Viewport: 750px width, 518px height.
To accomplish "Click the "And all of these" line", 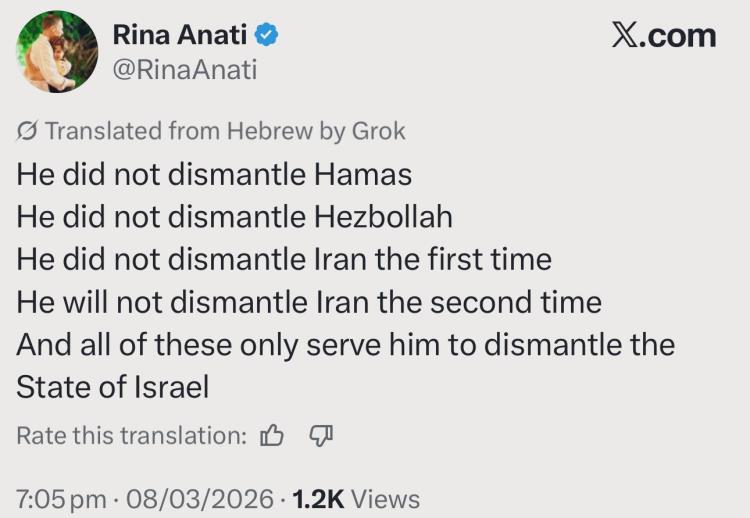I will [x=345, y=344].
